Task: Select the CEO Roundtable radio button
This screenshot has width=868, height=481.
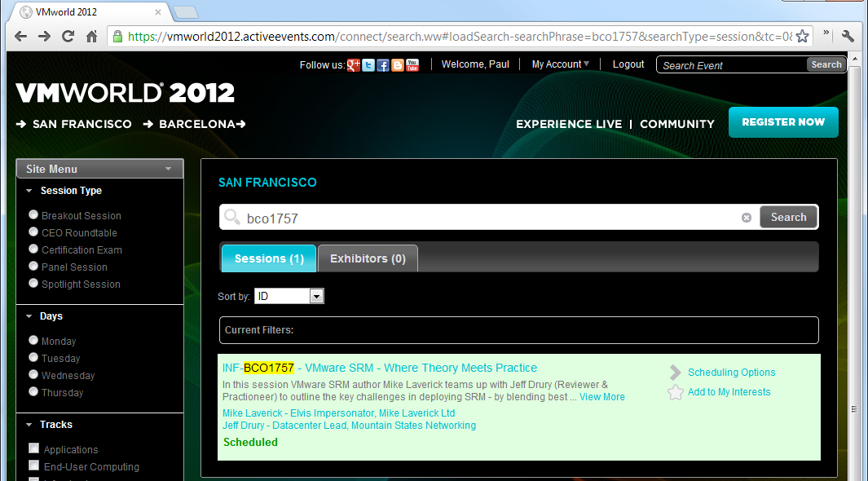Action: [33, 232]
